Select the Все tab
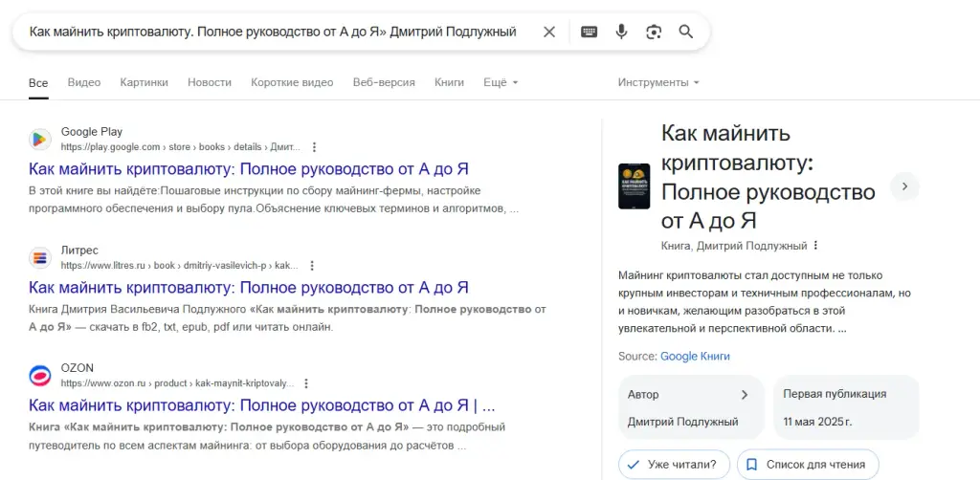 click(38, 83)
